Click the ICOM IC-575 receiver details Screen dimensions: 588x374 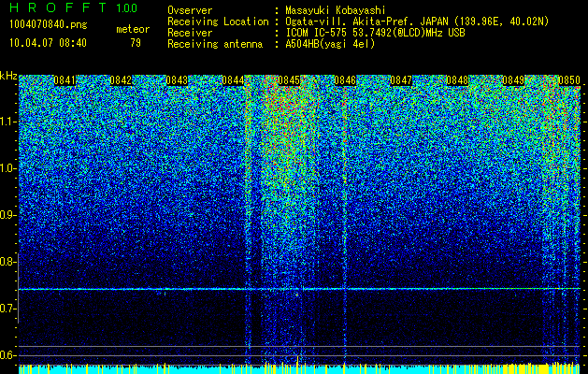click(x=375, y=33)
